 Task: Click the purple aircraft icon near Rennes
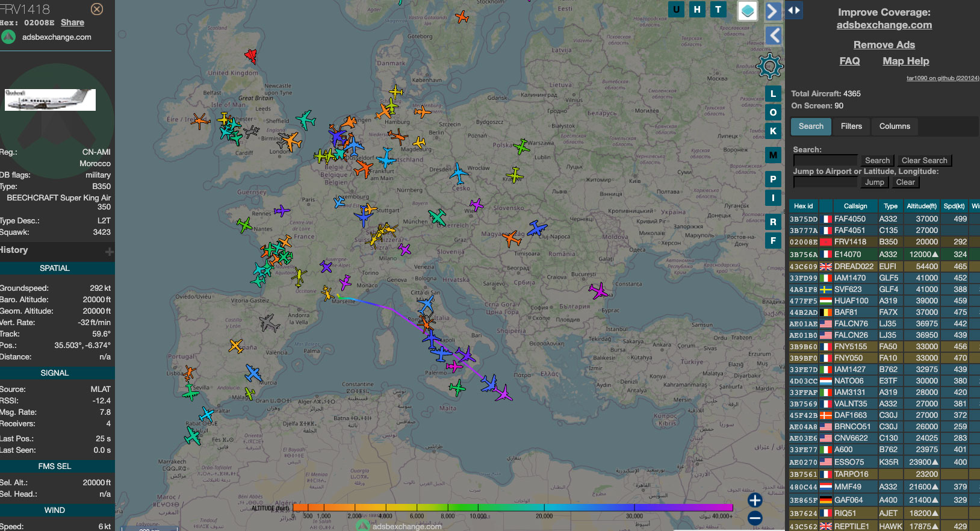click(x=282, y=211)
